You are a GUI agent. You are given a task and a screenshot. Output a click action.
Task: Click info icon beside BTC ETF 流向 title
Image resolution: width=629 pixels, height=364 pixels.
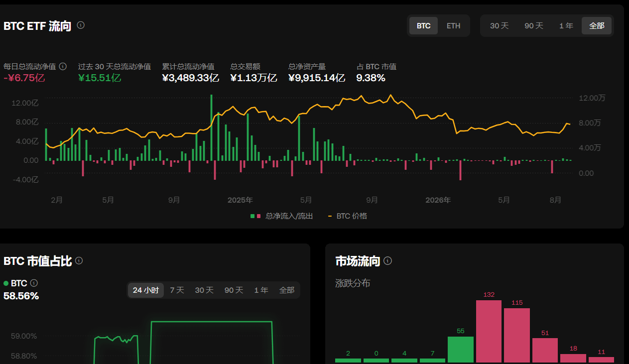point(81,25)
